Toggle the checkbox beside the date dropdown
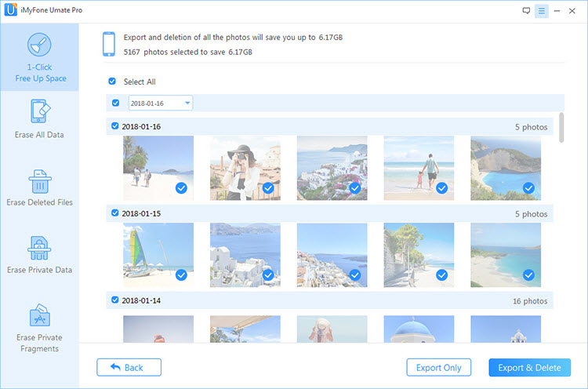588x389 pixels. [115, 103]
